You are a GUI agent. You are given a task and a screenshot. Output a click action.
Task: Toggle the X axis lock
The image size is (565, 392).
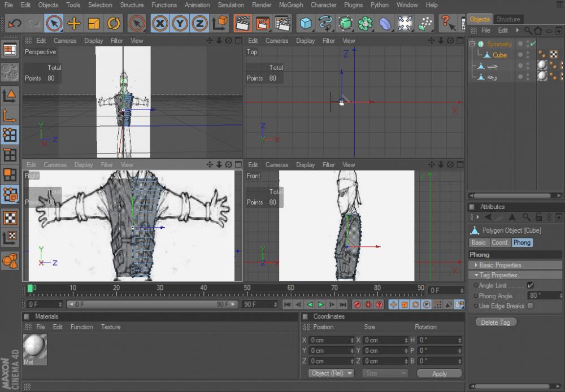coord(160,23)
